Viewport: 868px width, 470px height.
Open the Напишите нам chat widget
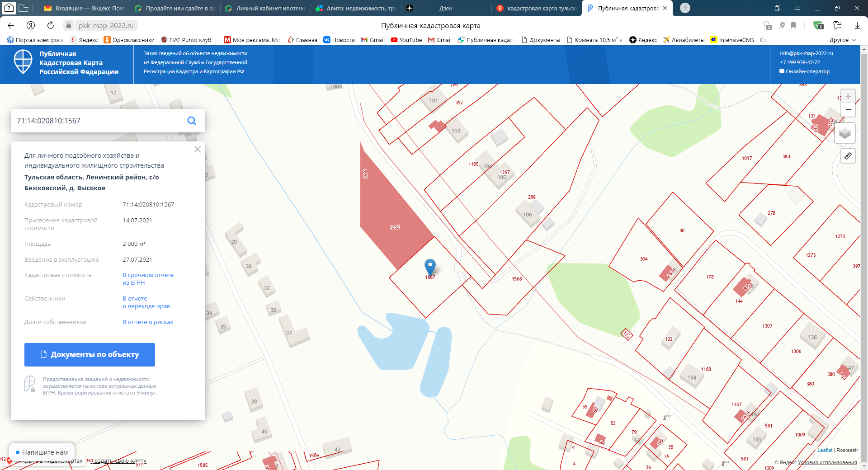[42, 452]
